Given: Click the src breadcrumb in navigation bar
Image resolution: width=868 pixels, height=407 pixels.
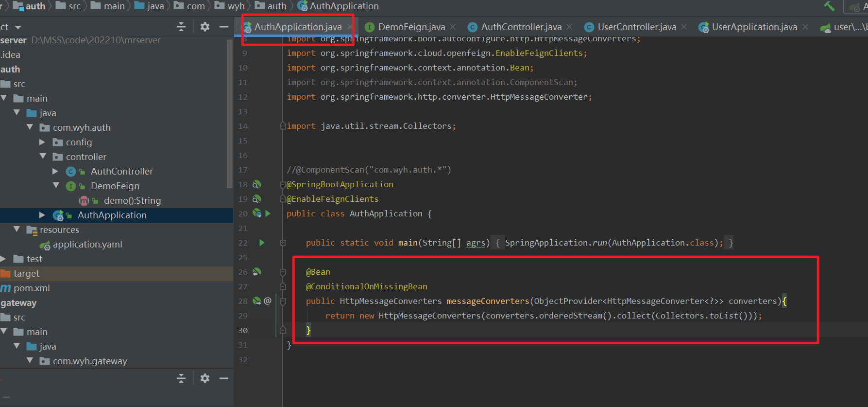Looking at the screenshot, I should click(68, 6).
